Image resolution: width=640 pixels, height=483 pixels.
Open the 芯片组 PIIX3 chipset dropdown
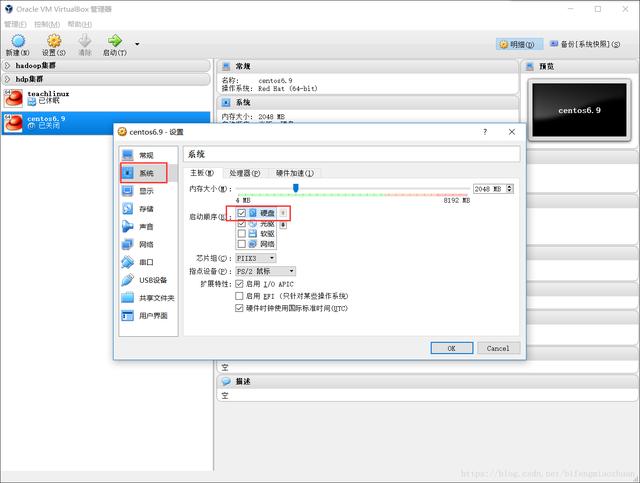coord(256,258)
